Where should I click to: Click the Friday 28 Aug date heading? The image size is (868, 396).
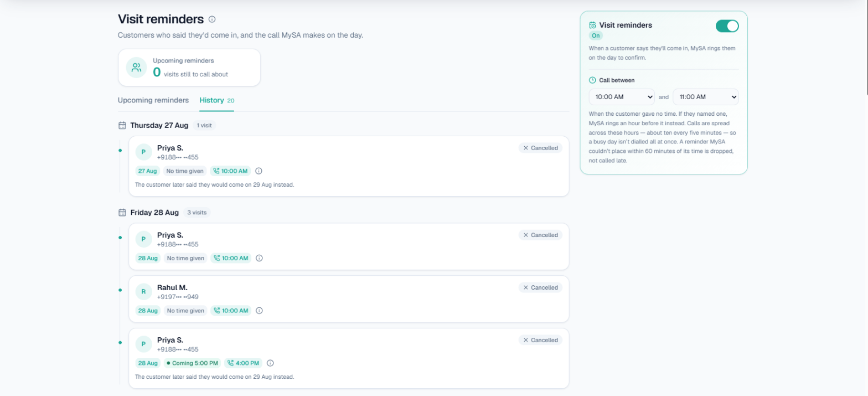click(154, 213)
